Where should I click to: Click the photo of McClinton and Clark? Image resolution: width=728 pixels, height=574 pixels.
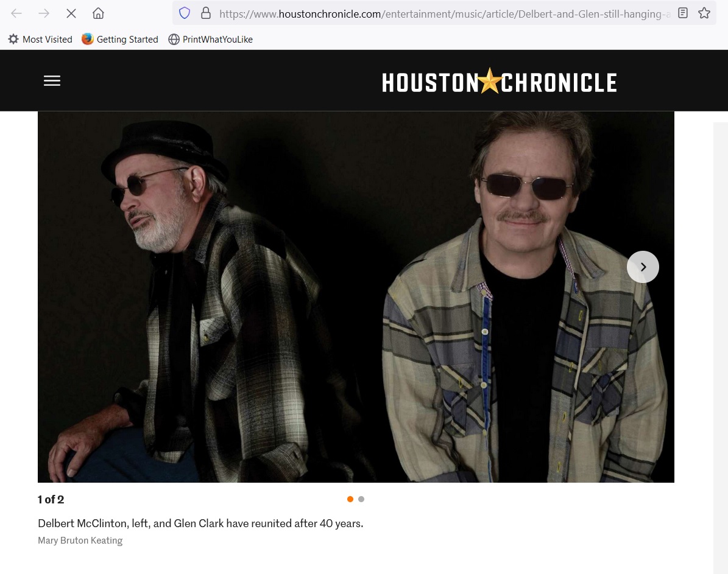(356, 296)
